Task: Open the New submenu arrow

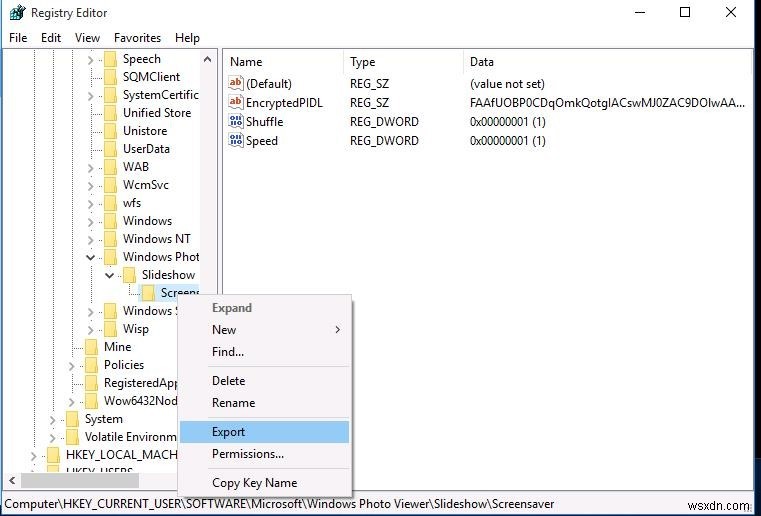Action: pyautogui.click(x=337, y=330)
